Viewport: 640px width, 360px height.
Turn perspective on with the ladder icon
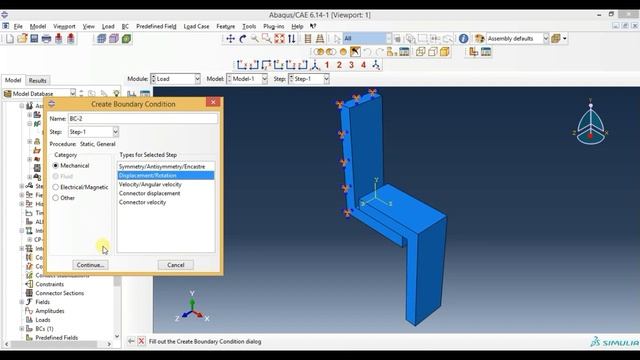coord(320,39)
